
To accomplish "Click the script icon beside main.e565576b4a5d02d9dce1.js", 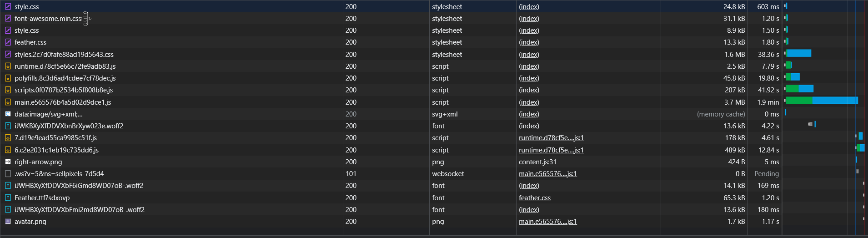I will tap(8, 102).
